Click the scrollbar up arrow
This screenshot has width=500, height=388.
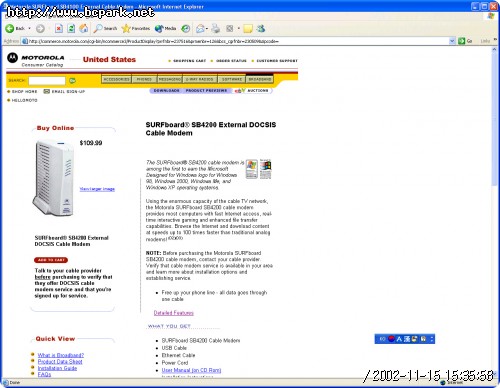point(494,49)
